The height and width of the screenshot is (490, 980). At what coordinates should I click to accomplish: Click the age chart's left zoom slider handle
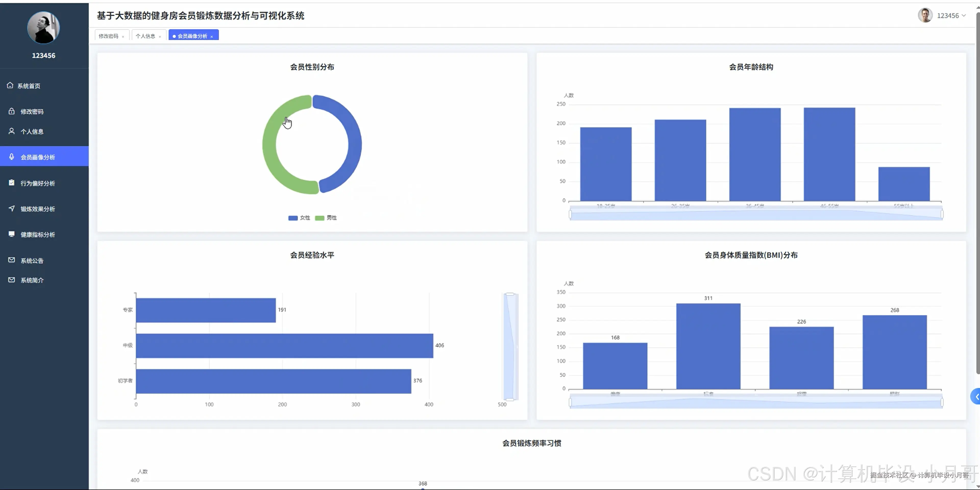(570, 215)
